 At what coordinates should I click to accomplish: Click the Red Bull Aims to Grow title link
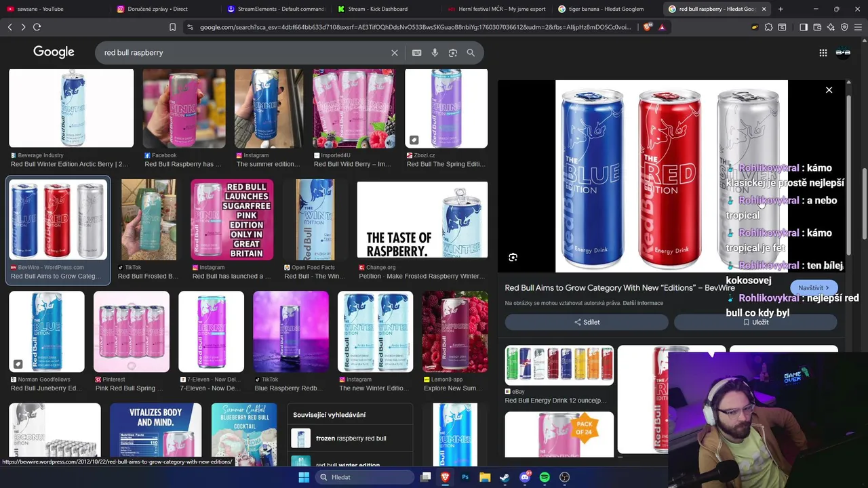pos(620,288)
